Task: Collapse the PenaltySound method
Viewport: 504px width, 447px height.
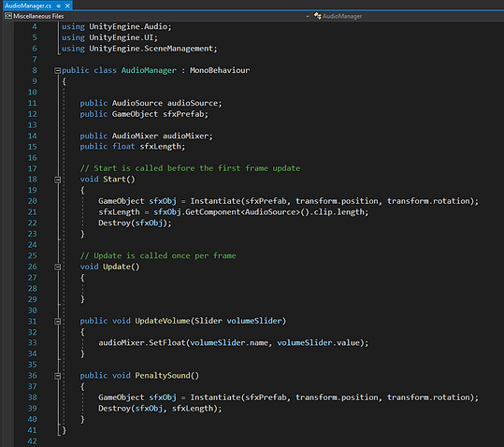Action: tap(58, 376)
